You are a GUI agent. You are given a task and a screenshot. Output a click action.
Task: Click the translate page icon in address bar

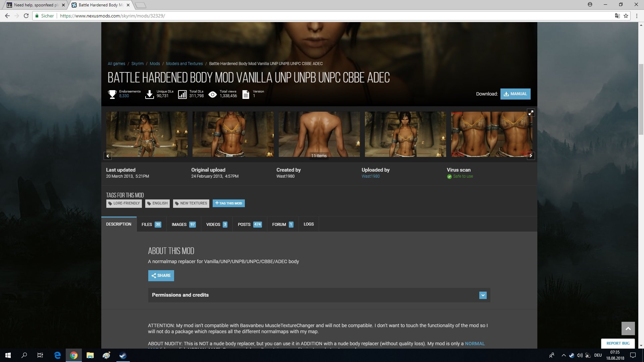point(617,16)
